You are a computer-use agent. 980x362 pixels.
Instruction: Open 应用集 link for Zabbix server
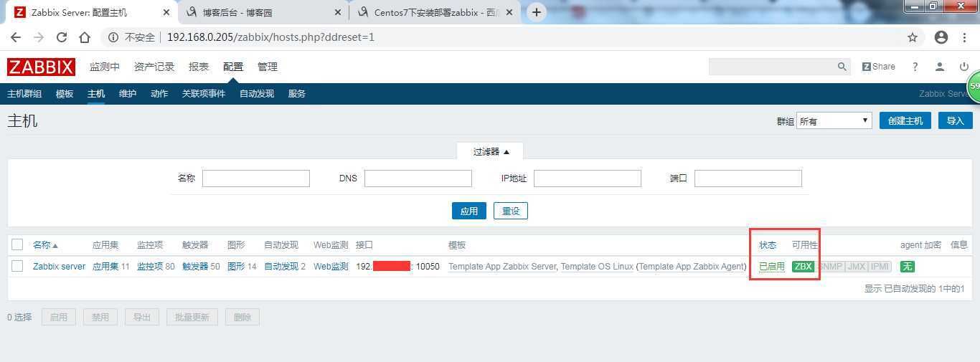coord(105,267)
